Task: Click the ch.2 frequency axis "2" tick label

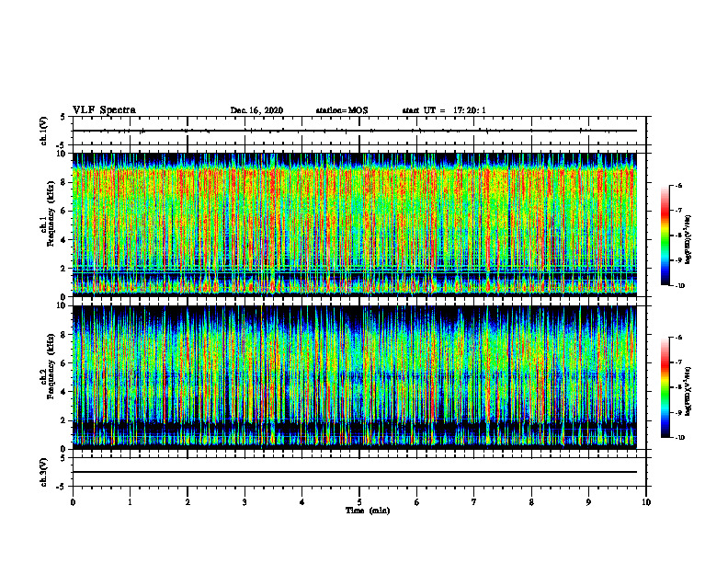Action: [x=65, y=420]
